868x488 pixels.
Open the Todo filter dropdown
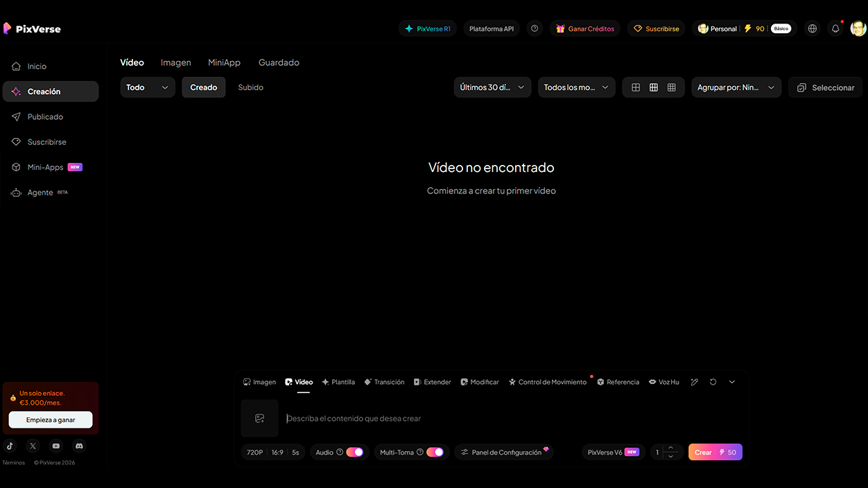(x=148, y=87)
